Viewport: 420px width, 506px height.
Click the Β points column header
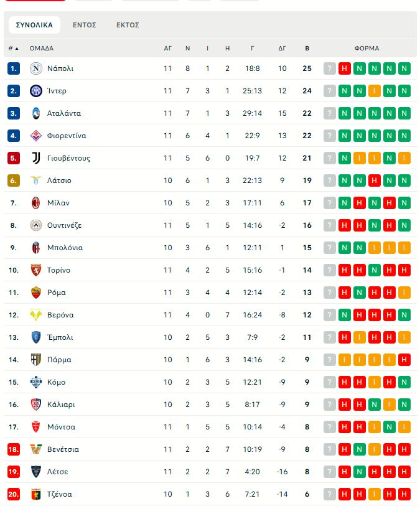tap(307, 48)
